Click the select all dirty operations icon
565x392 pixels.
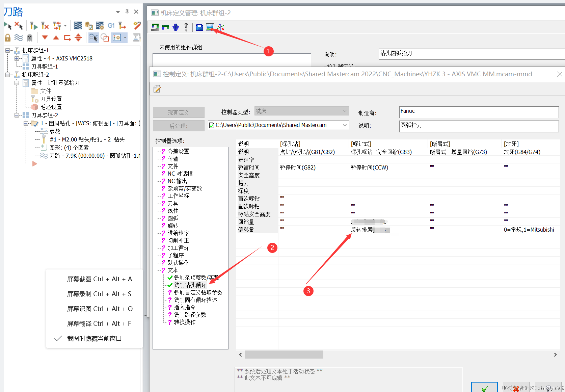(19, 25)
